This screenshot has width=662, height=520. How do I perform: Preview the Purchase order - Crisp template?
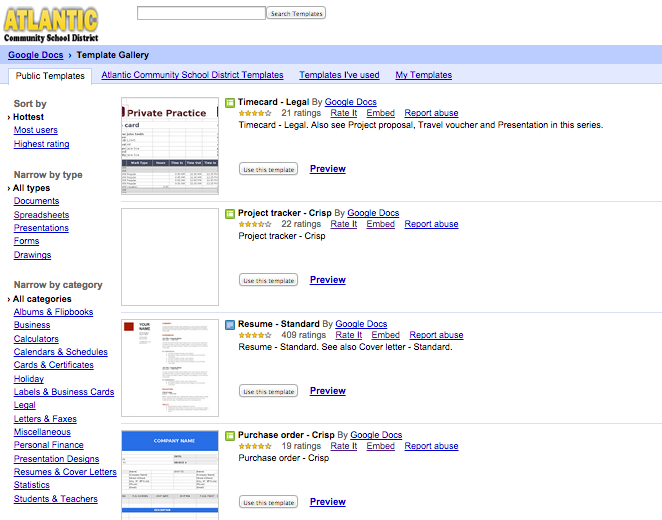point(328,502)
